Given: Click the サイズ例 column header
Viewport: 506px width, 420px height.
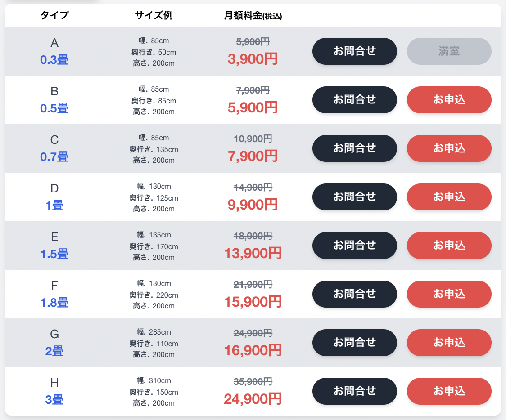Looking at the screenshot, I should (x=154, y=16).
